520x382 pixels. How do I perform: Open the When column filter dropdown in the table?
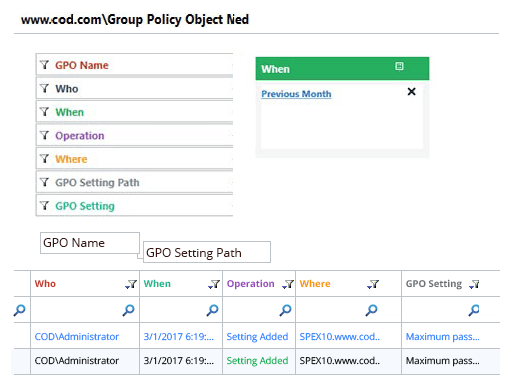[214, 284]
